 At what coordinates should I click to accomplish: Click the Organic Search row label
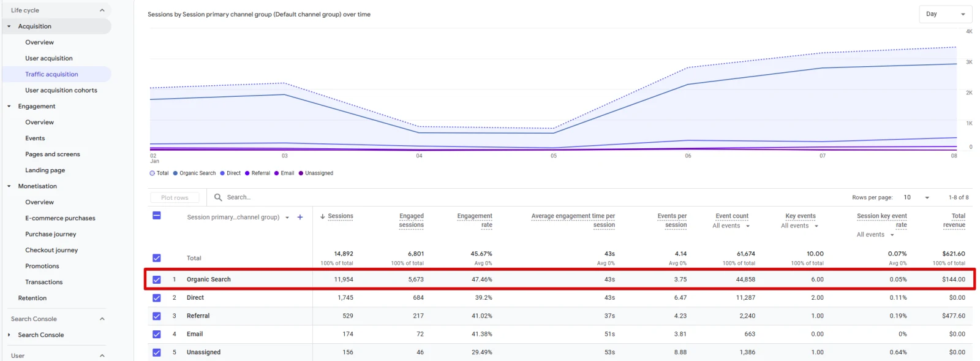pos(209,279)
